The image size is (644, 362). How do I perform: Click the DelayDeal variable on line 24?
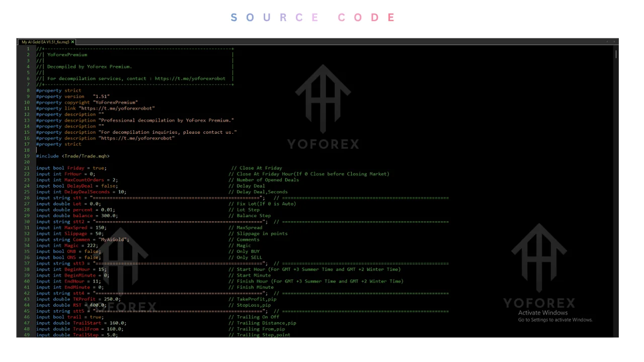[x=79, y=186]
